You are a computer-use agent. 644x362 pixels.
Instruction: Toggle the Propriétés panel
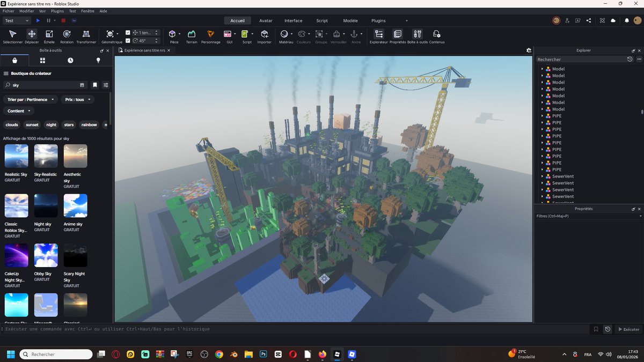tap(398, 36)
